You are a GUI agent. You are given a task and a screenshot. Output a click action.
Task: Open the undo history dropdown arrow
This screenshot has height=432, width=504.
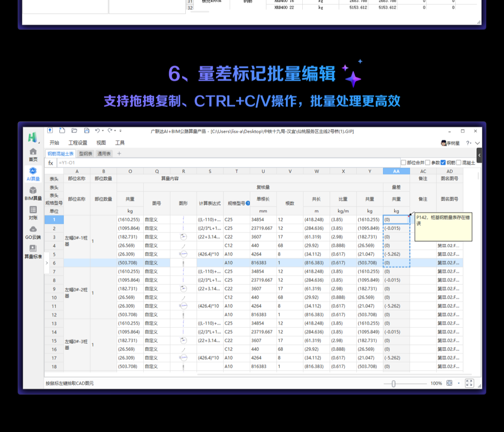pos(103,131)
